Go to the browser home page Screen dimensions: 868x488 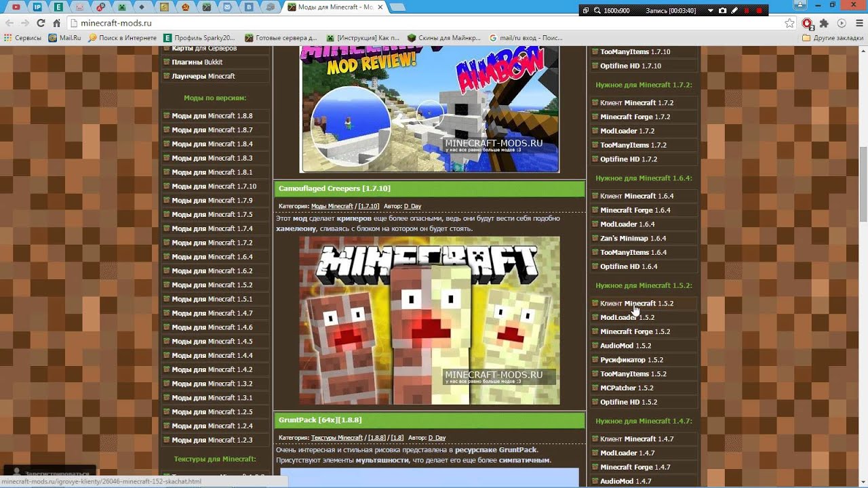pos(56,23)
